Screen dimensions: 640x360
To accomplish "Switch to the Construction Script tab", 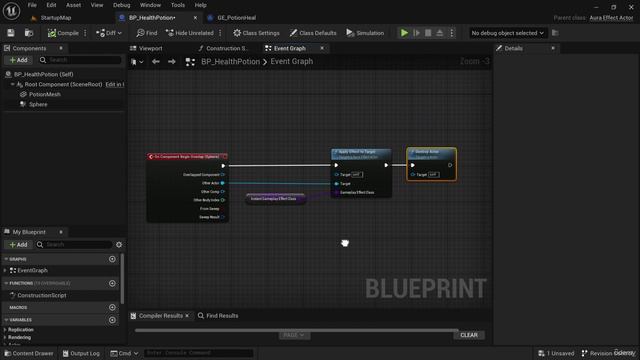I will [x=223, y=48].
